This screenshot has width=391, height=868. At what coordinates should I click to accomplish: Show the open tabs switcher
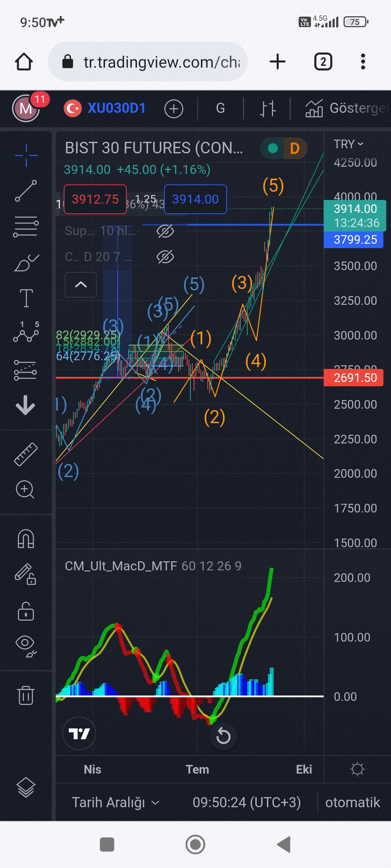(323, 62)
